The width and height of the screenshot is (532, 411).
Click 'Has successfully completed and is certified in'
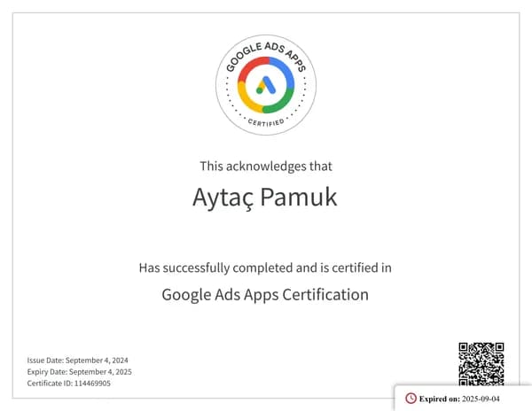coord(265,268)
